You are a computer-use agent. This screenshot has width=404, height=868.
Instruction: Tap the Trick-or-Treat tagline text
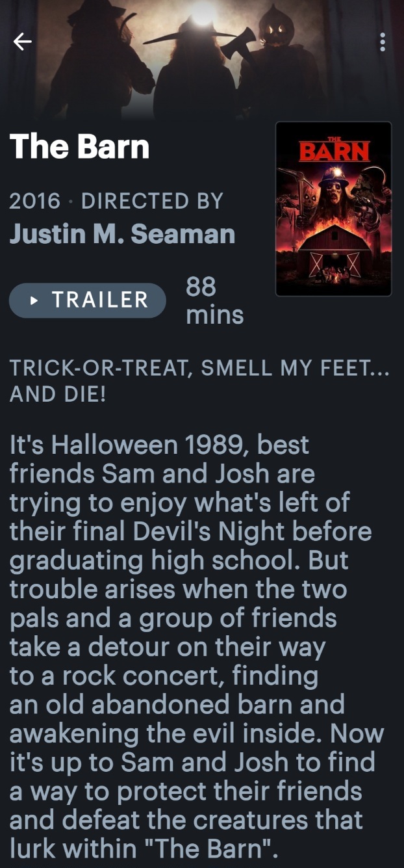click(x=199, y=381)
